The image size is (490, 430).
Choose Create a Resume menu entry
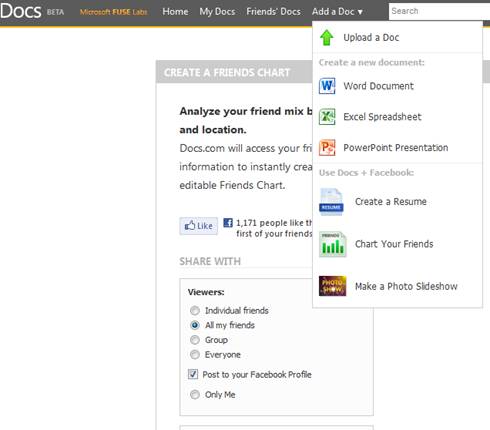[x=397, y=201]
